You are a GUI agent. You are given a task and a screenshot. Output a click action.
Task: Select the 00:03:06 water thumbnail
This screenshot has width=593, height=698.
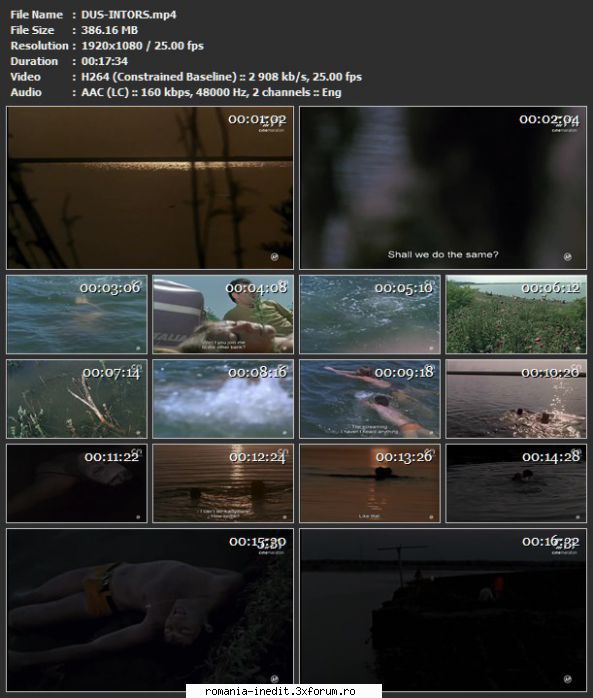[x=77, y=314]
